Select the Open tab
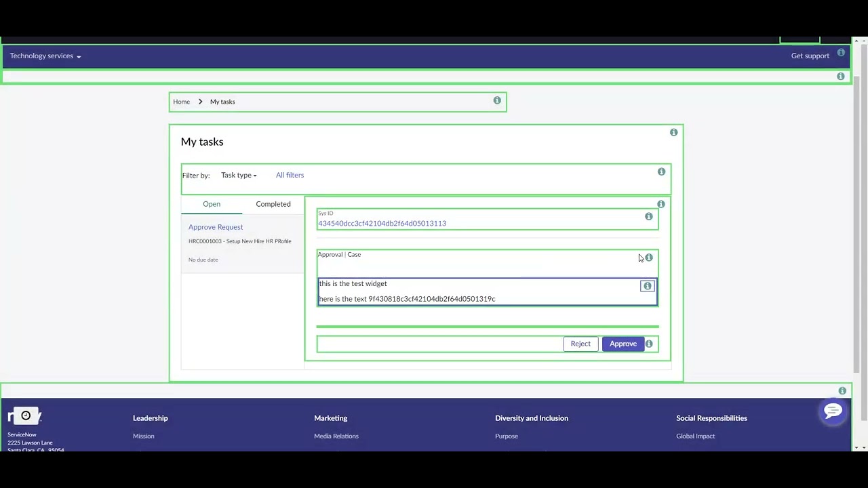The height and width of the screenshot is (488, 868). 212,204
